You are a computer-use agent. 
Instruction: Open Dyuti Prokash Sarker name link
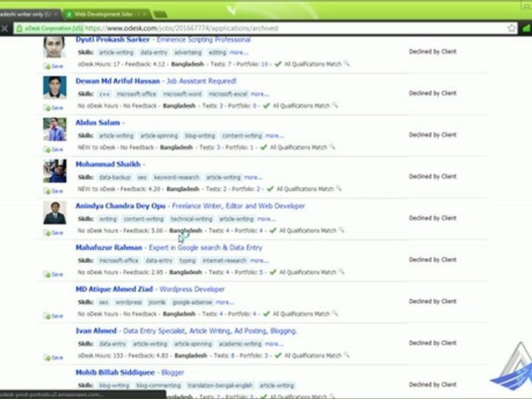pyautogui.click(x=112, y=40)
